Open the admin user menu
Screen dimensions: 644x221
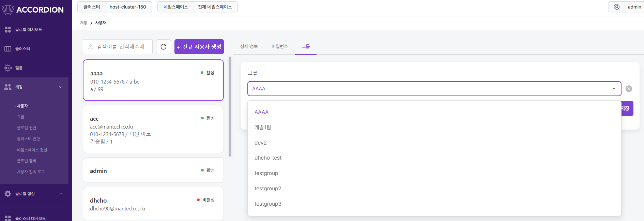(x=626, y=7)
